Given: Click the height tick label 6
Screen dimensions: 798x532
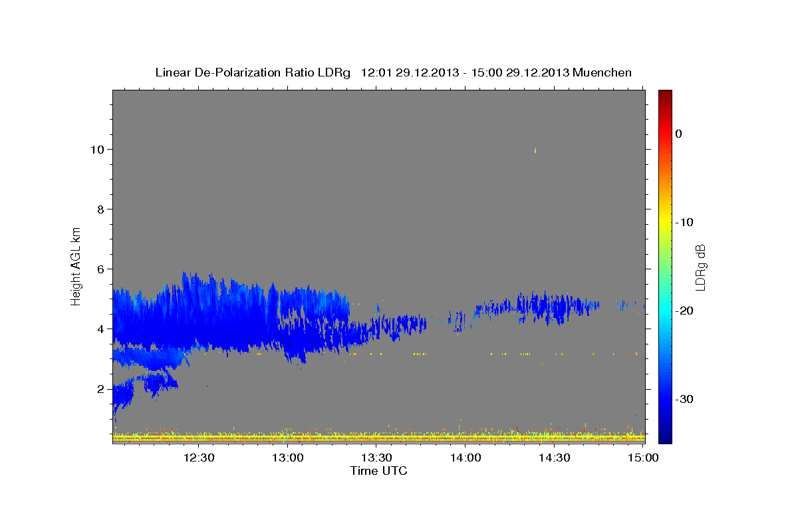Looking at the screenshot, I should [101, 269].
